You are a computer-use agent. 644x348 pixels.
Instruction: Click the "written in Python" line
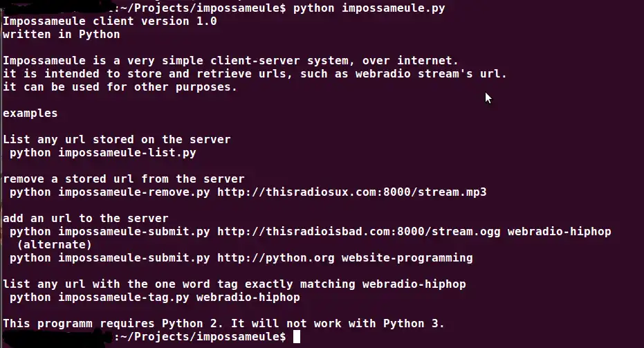tap(62, 34)
